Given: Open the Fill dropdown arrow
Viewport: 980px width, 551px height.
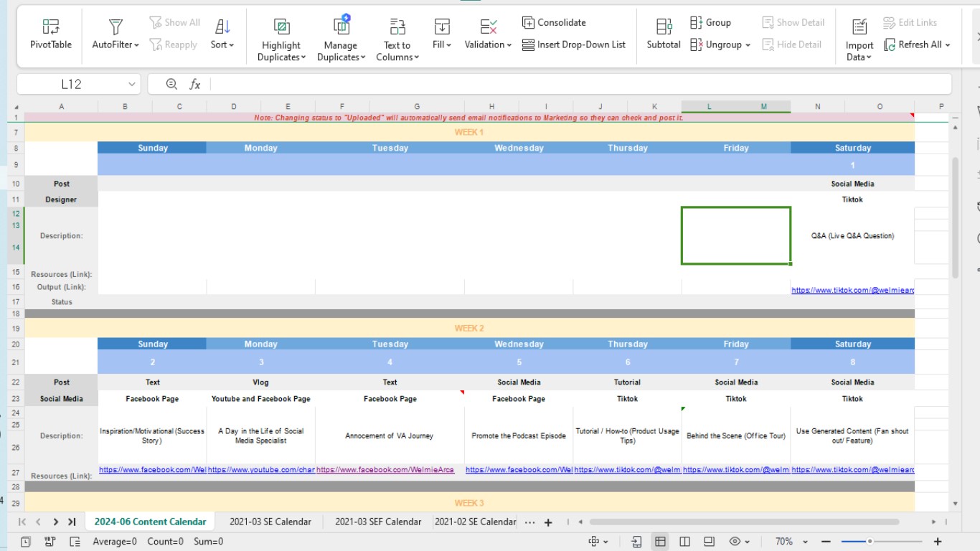Looking at the screenshot, I should click(448, 45).
